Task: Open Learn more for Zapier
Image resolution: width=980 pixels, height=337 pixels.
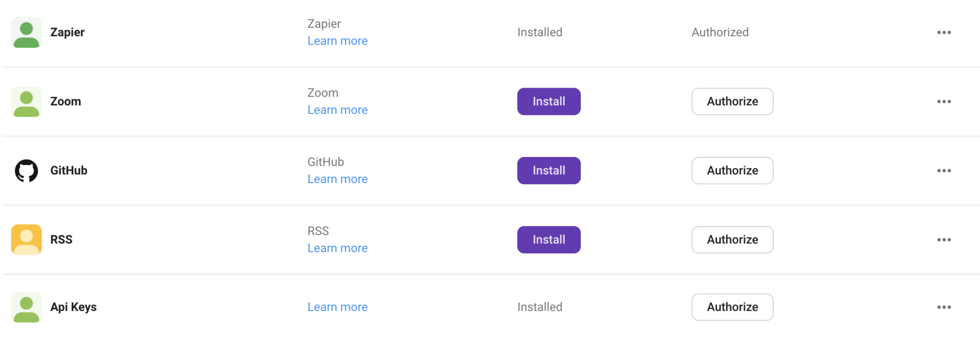Action: tap(337, 41)
